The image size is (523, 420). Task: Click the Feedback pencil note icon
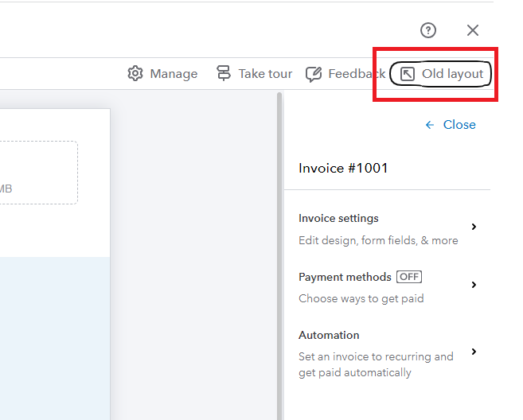pos(314,74)
